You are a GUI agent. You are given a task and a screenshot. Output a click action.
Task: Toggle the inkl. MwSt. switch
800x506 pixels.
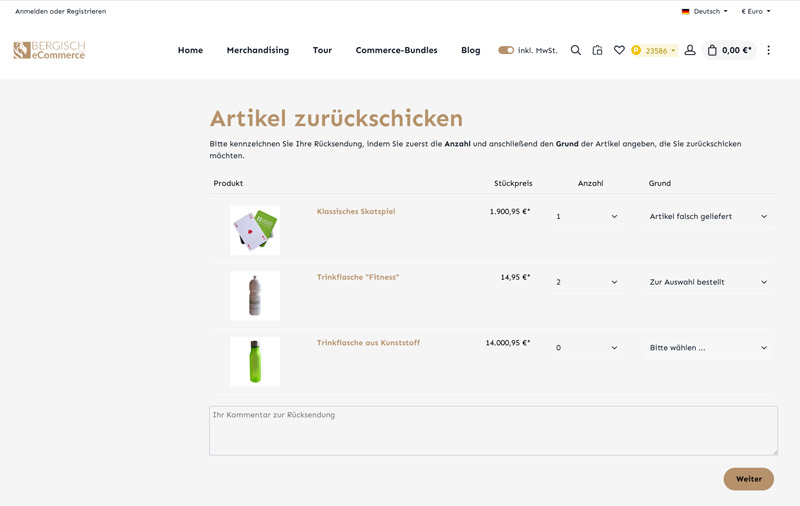tap(506, 50)
